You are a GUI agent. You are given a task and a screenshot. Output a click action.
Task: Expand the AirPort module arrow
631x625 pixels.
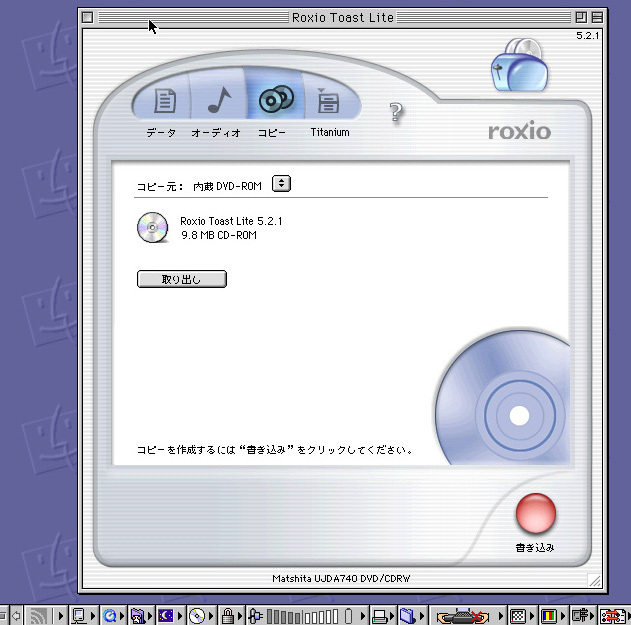point(61,616)
